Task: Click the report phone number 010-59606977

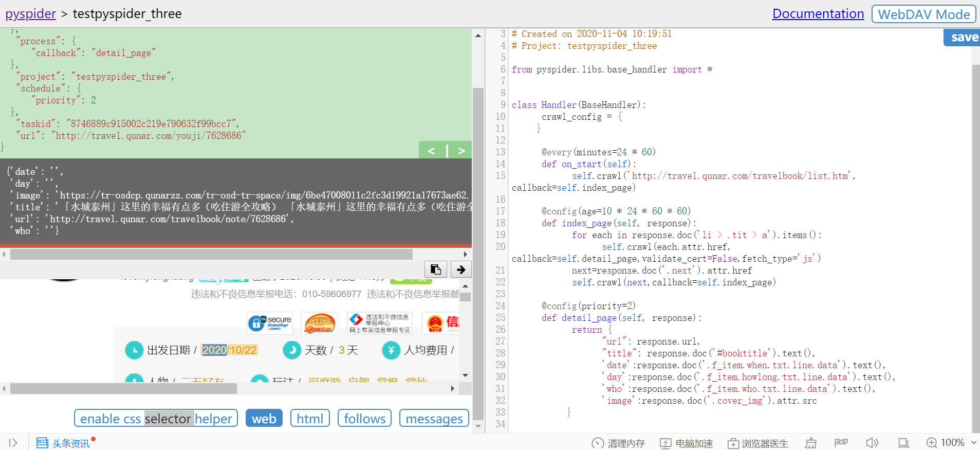Action: pyautogui.click(x=331, y=294)
